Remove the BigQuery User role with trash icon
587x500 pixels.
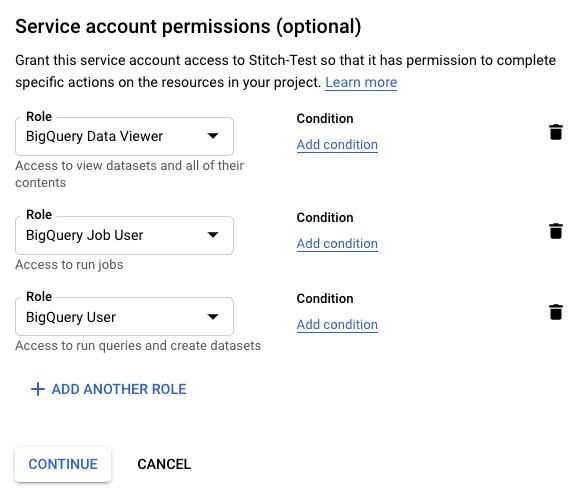coord(556,312)
